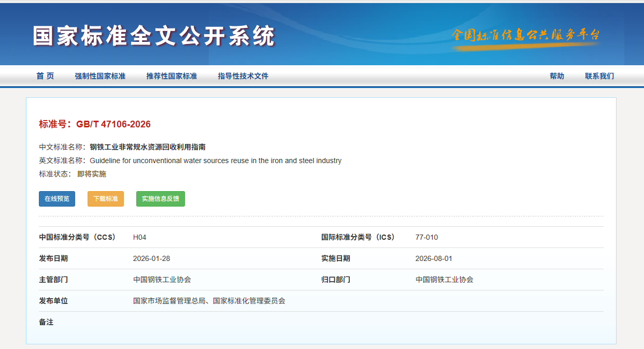Select the standard number GB/T 47106-2026
Screen dimensions: 644x349
[x=111, y=124]
